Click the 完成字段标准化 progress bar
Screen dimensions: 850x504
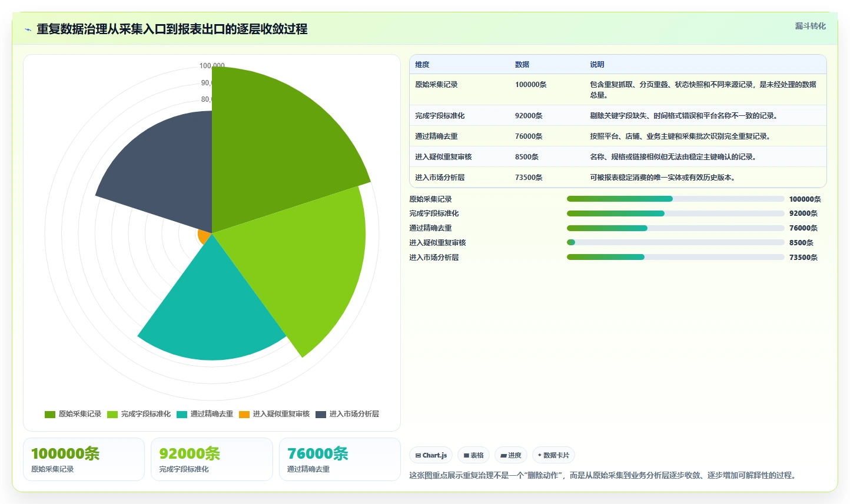[x=675, y=213]
